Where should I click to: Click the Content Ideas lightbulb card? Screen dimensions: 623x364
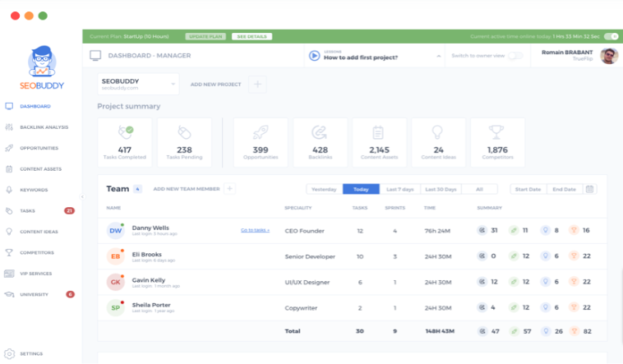tap(438, 141)
